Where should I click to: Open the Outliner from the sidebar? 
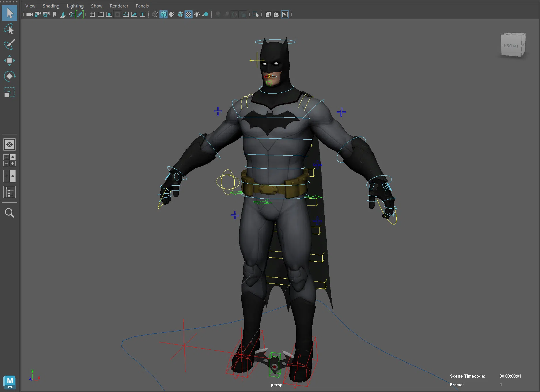9,192
